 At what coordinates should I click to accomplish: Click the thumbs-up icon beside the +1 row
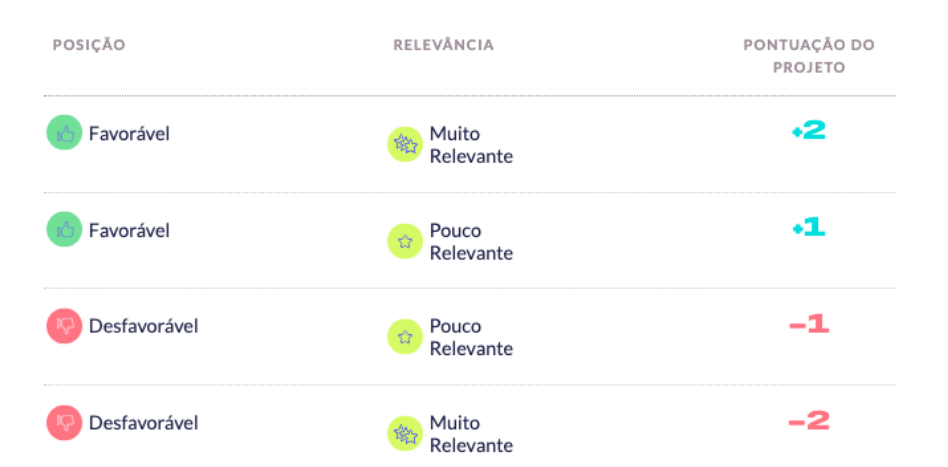coord(64,229)
